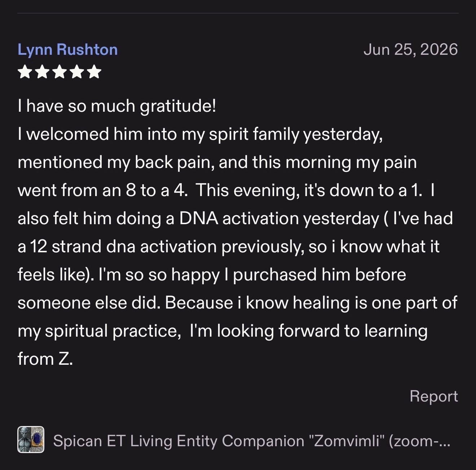Screen dimensions: 476x470
Task: Open the Spican ET Living Entity Companion listing
Action: click(252, 441)
